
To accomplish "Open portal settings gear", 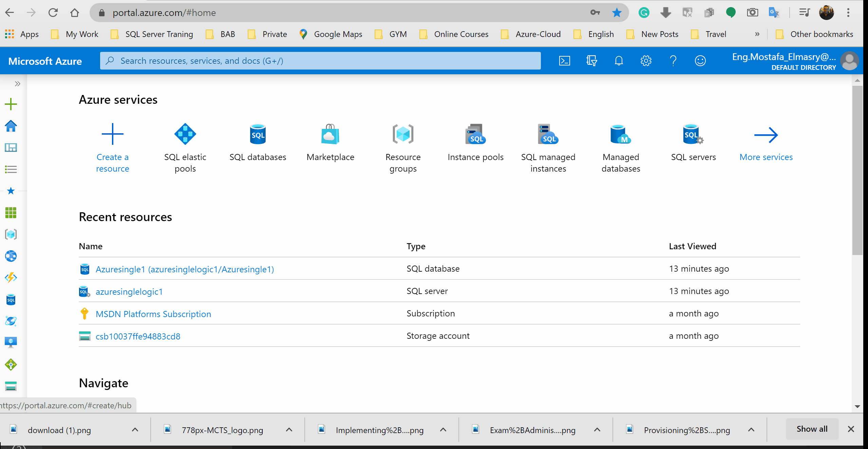I will tap(646, 61).
